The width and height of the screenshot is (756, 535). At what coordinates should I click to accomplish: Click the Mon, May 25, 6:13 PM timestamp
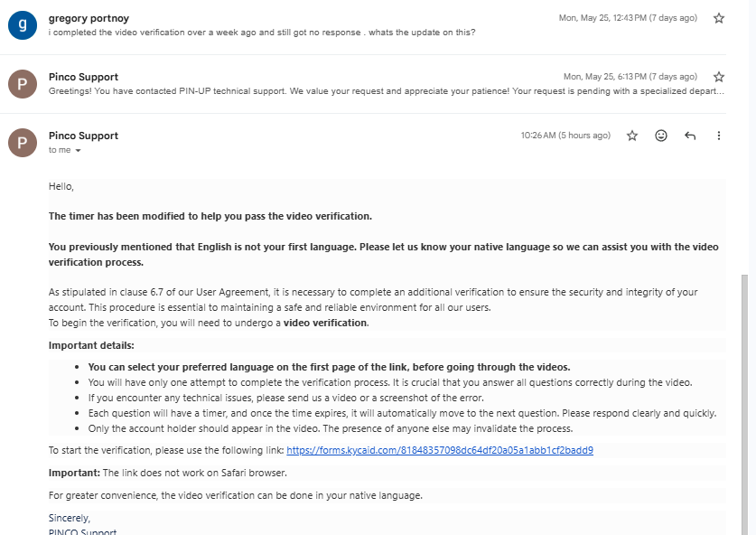pos(630,77)
